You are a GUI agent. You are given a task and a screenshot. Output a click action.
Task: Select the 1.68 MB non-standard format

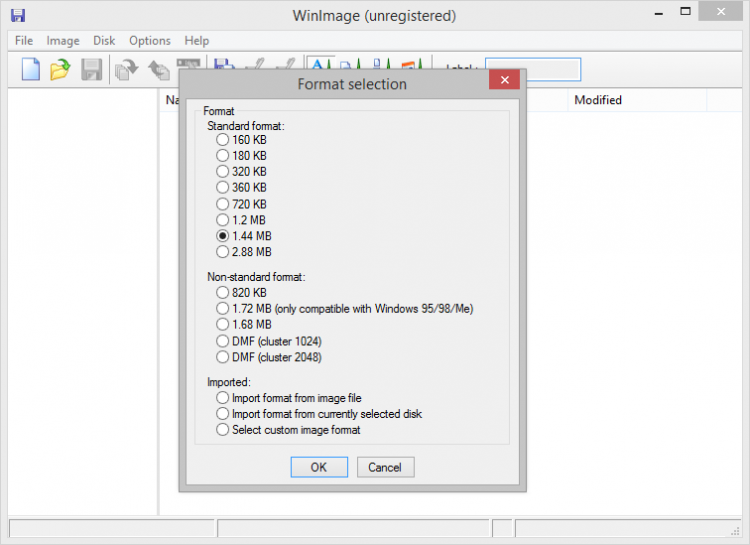point(244,324)
